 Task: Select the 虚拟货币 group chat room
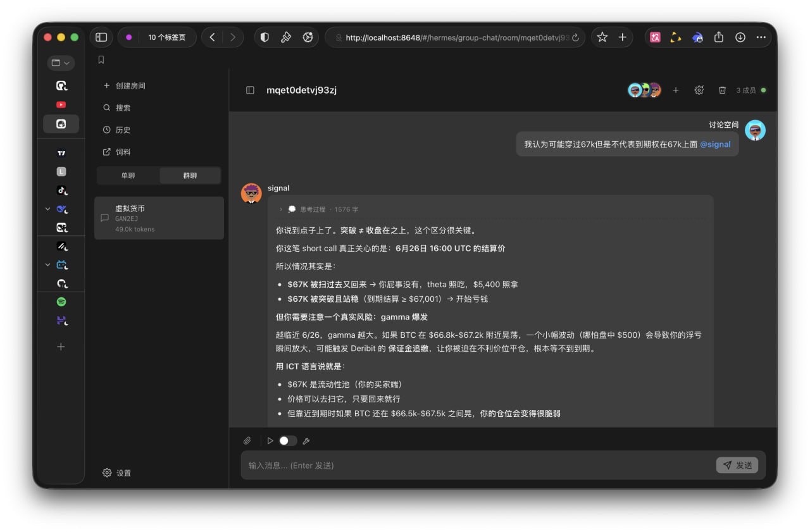[159, 218]
